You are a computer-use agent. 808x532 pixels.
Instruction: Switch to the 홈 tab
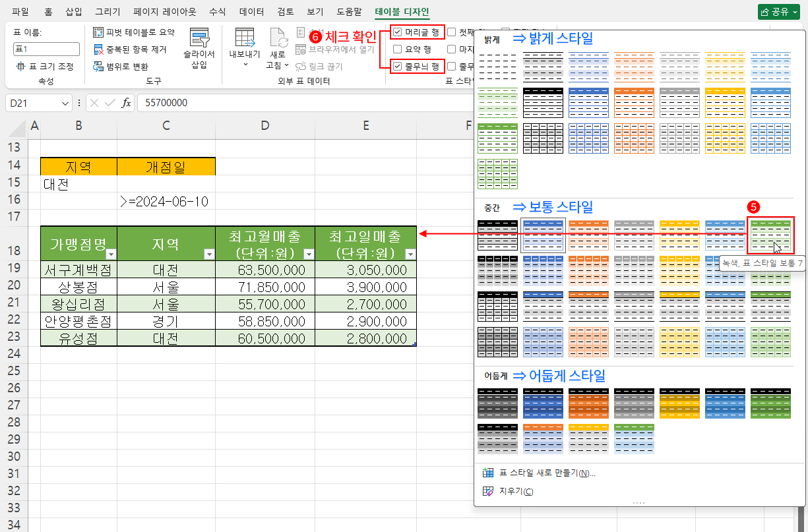[x=48, y=12]
